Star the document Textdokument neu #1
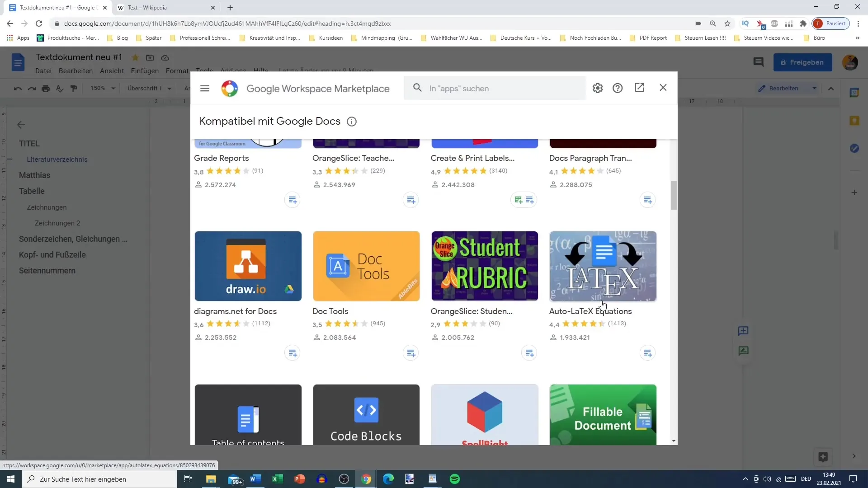 click(135, 57)
